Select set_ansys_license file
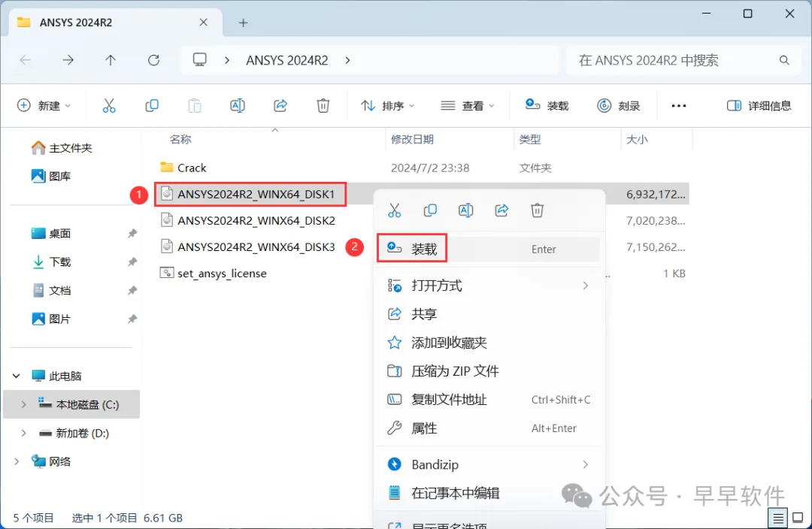 [214, 274]
